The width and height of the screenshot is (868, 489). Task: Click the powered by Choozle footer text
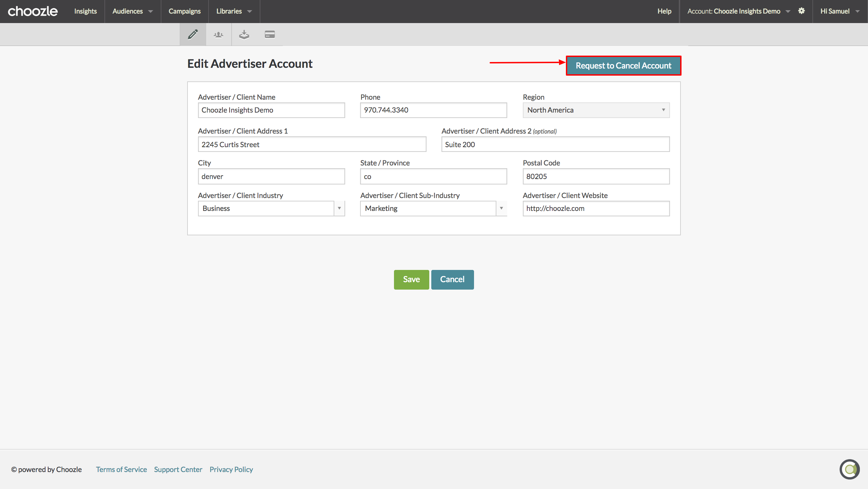(46, 469)
